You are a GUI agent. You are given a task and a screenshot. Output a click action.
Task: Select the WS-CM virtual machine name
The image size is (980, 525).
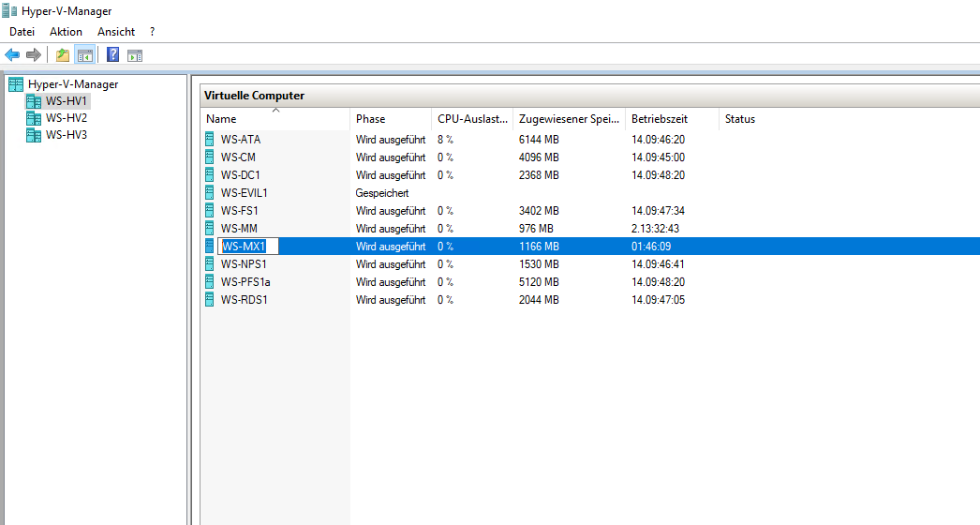[238, 157]
